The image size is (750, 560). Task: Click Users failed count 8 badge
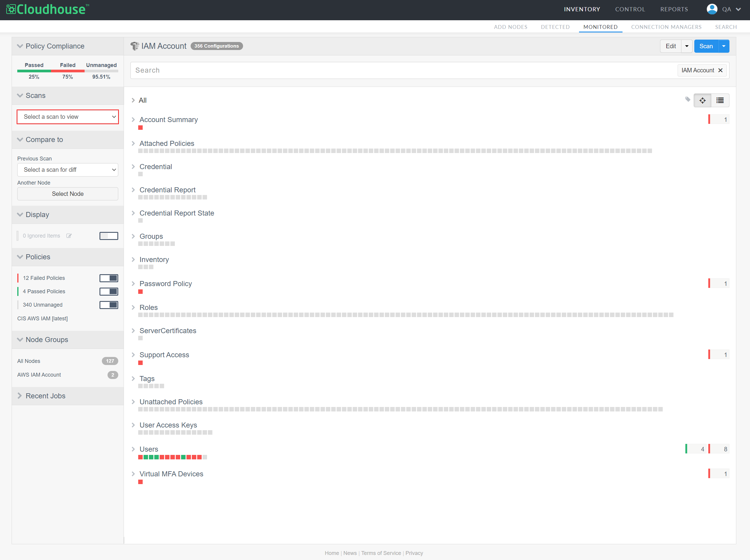pos(718,449)
